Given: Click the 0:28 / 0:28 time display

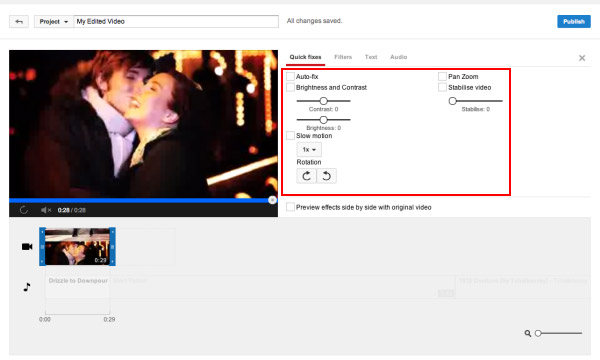Looking at the screenshot, I should tap(72, 210).
